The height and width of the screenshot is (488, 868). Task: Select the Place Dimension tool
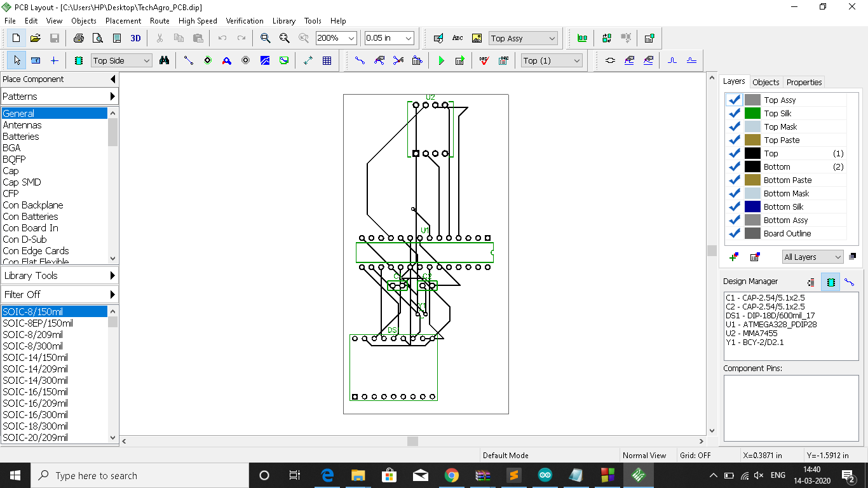pos(308,61)
